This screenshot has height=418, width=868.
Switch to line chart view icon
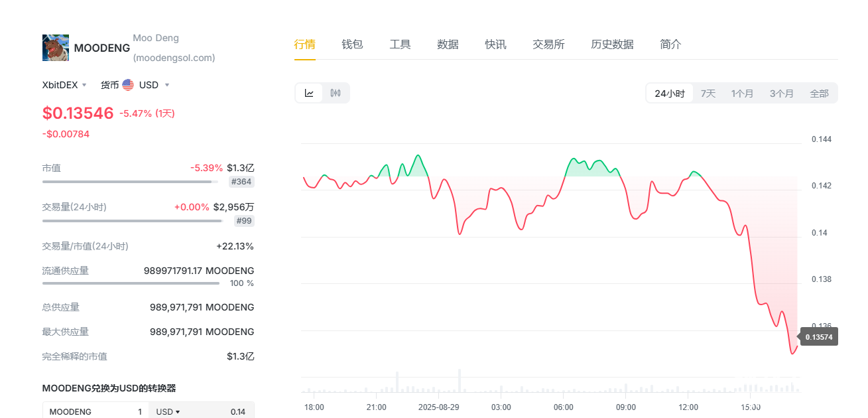point(309,93)
